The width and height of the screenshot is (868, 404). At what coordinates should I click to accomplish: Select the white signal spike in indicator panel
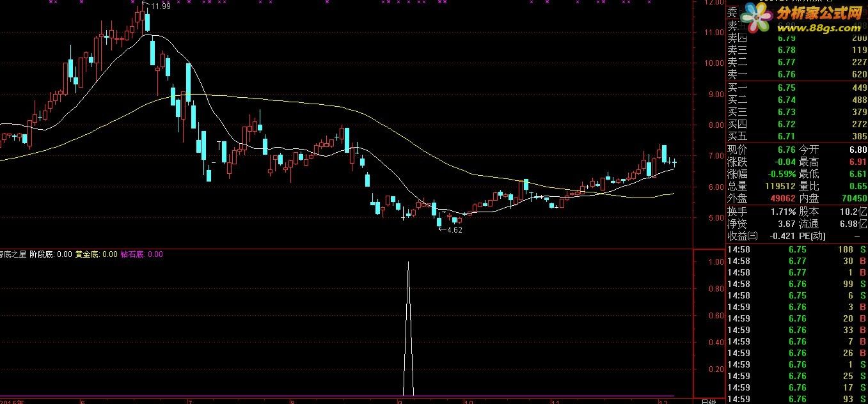409,329
